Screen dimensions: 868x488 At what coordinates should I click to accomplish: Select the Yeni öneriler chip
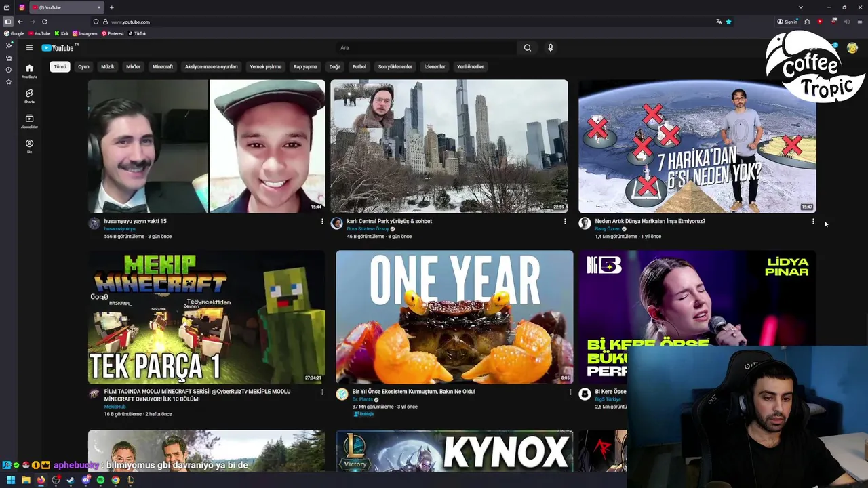pyautogui.click(x=470, y=66)
